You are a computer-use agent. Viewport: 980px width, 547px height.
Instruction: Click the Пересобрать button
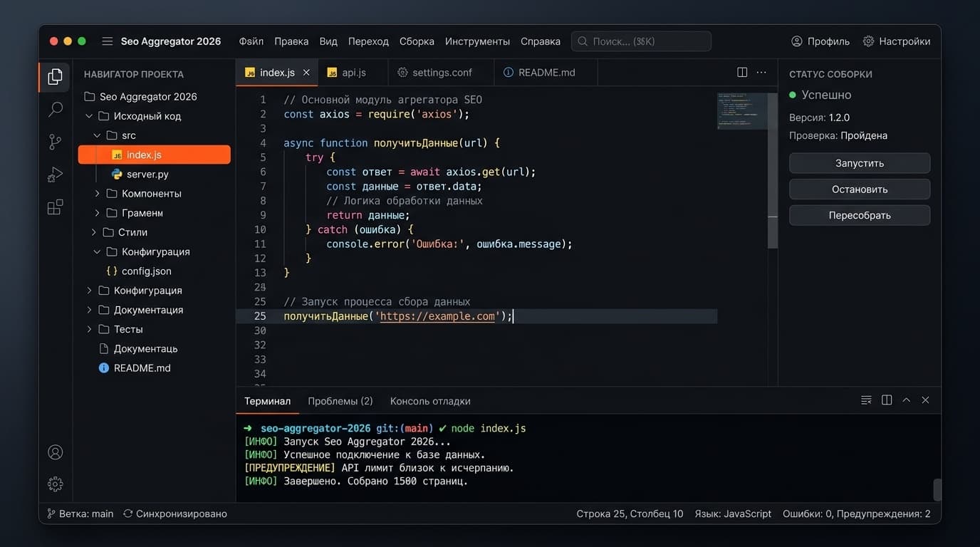tap(859, 215)
